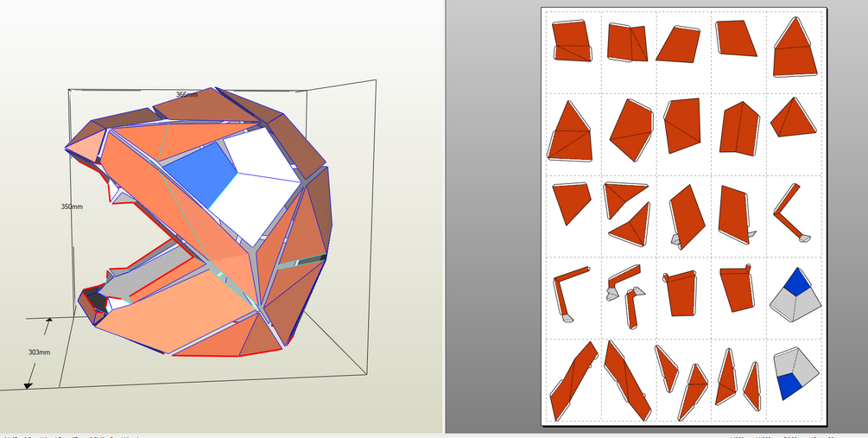Click the divider between 3D and 2D views
This screenshot has width=868, height=438.
(x=444, y=217)
